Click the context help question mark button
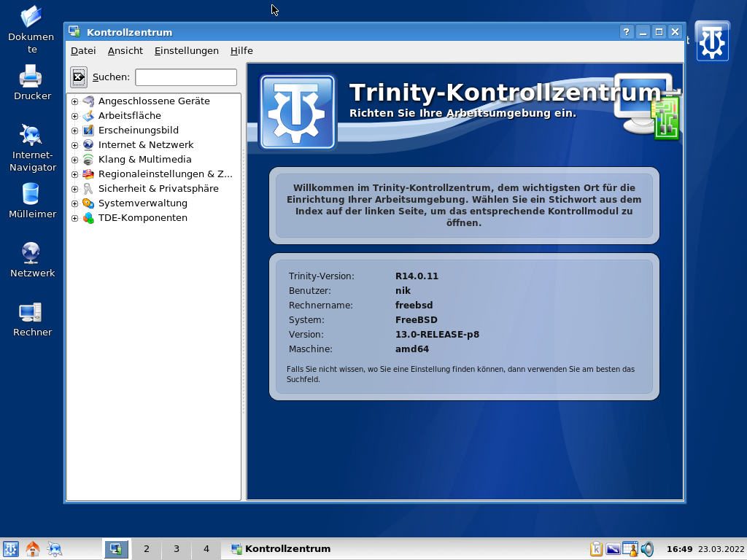The height and width of the screenshot is (560, 747). (x=627, y=32)
